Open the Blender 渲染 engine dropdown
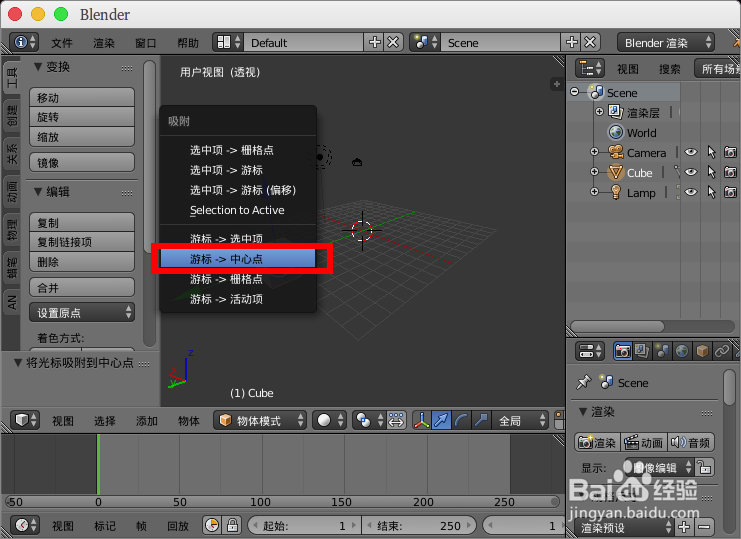 click(x=666, y=43)
